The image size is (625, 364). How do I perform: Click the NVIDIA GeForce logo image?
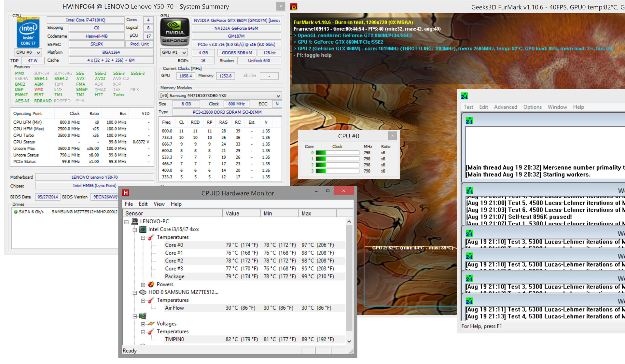pos(175,32)
